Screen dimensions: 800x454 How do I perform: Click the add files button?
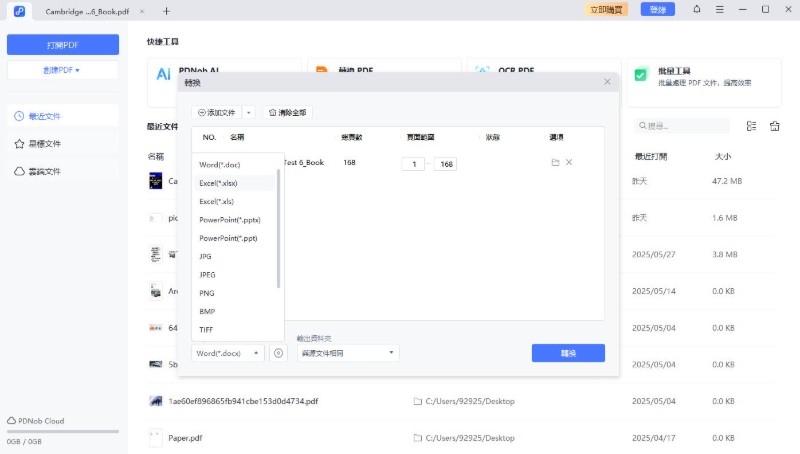(217, 113)
